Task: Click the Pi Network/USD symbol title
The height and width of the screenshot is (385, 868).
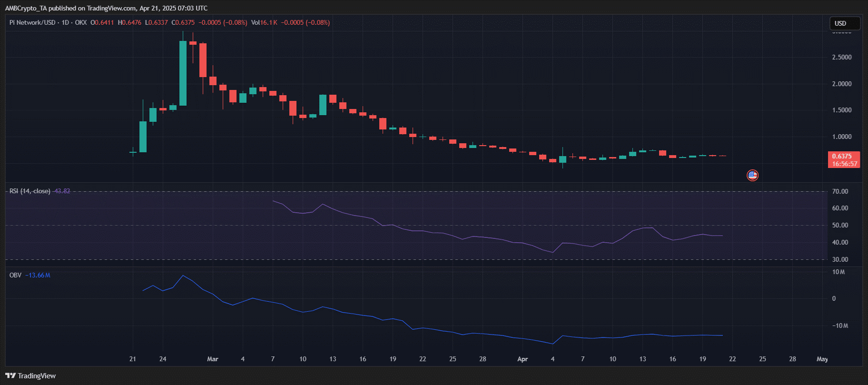Action: click(x=32, y=22)
